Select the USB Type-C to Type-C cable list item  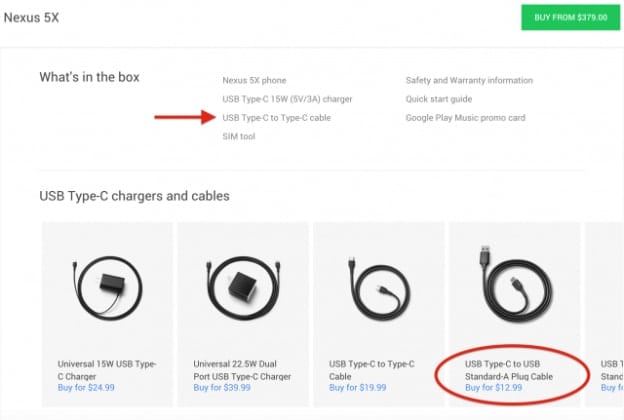coord(276,118)
